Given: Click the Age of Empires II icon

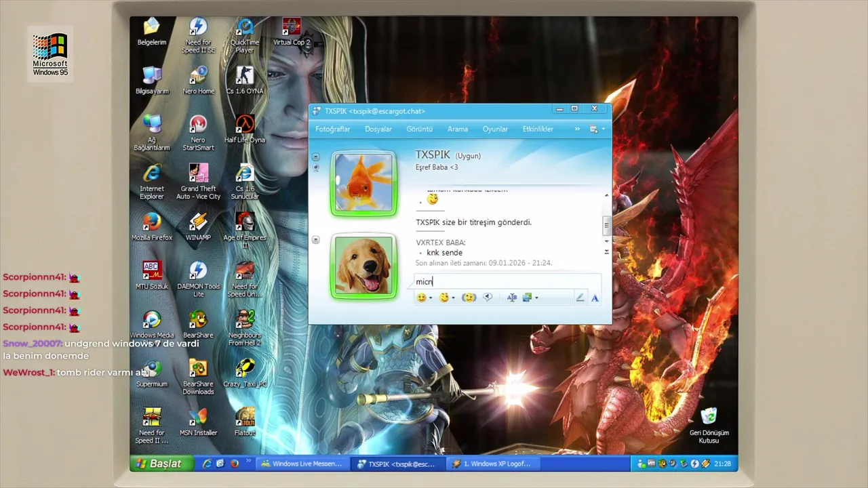Looking at the screenshot, I should coord(245,231).
